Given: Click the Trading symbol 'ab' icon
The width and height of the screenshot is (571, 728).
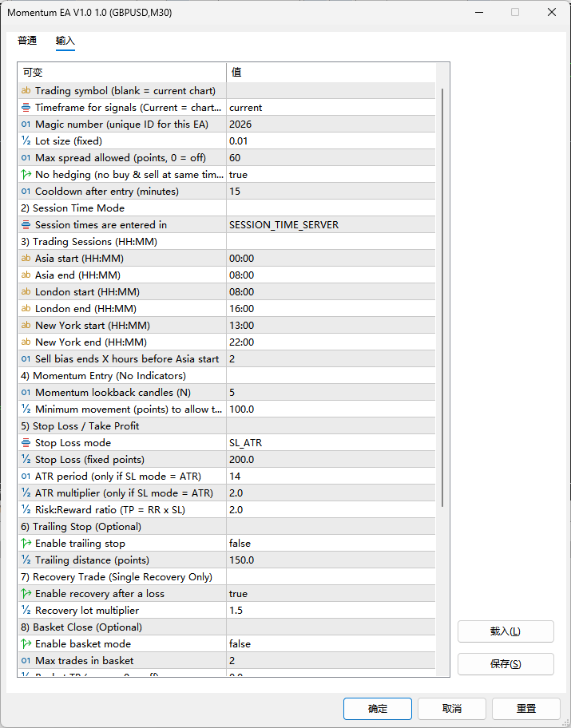Looking at the screenshot, I should click(26, 91).
